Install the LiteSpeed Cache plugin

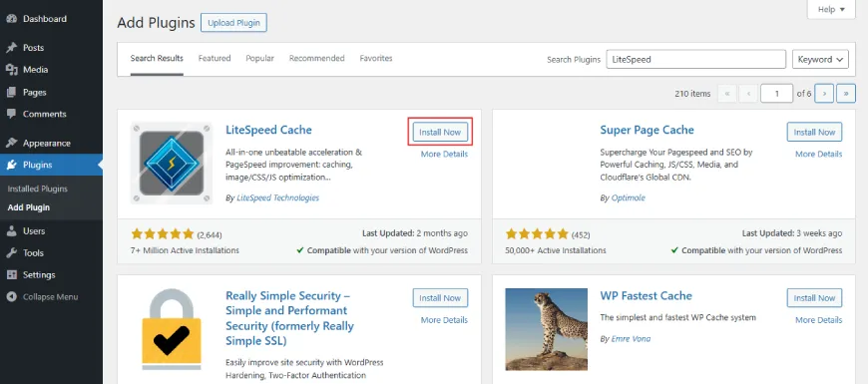tap(440, 133)
